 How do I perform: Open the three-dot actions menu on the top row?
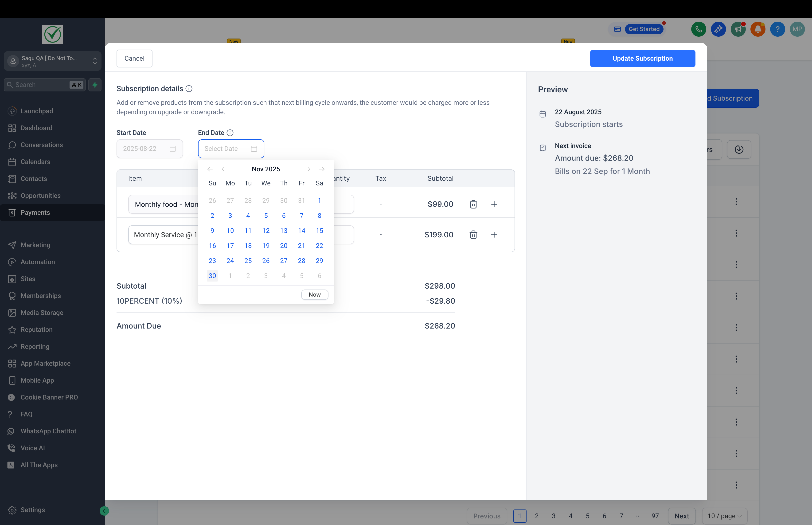pyautogui.click(x=736, y=201)
